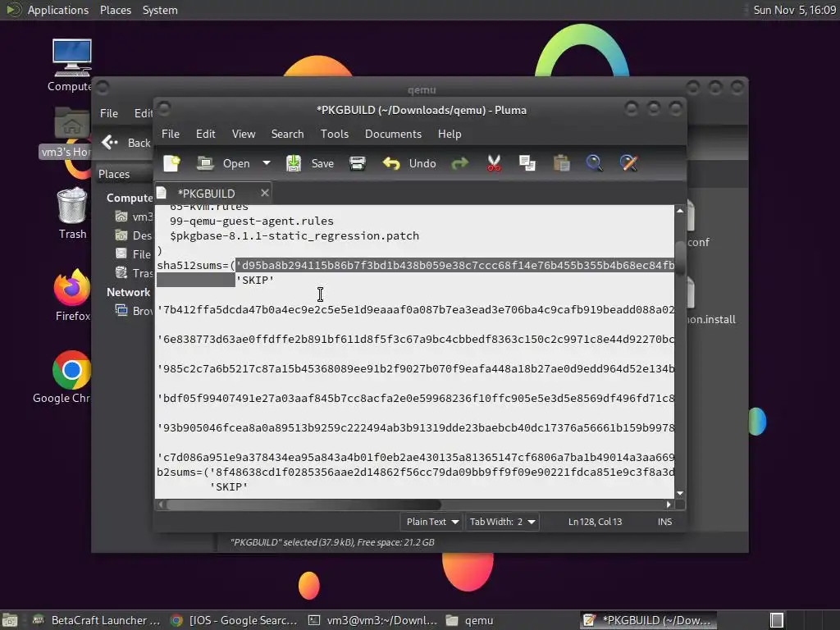The width and height of the screenshot is (840, 630).
Task: Switch to the IOS Google Search taskbar window
Action: [234, 620]
